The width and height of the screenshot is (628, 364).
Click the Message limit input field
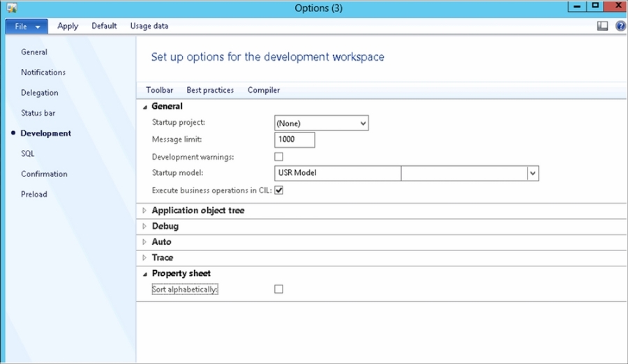click(294, 139)
